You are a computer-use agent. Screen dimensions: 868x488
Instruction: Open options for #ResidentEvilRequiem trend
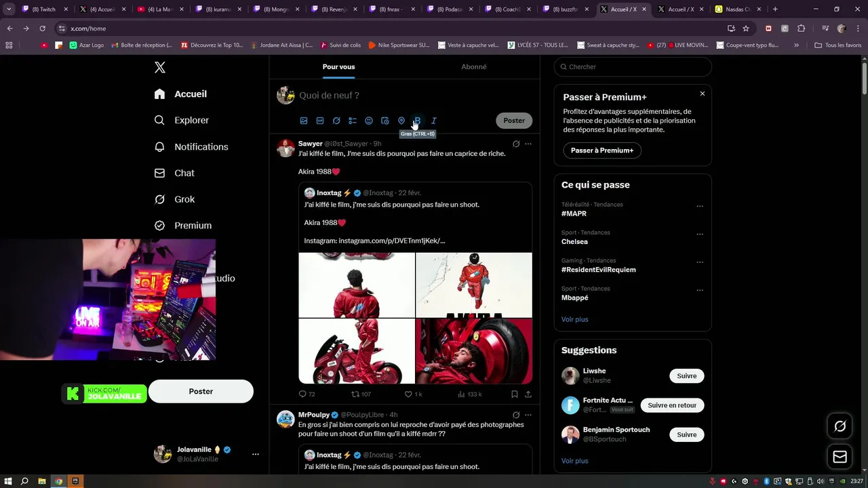pyautogui.click(x=700, y=262)
